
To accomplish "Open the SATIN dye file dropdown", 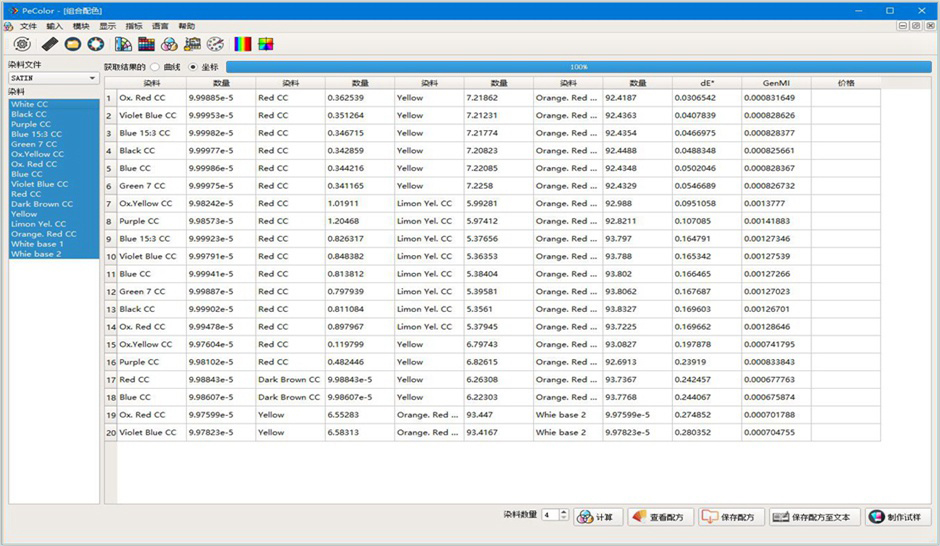I will coord(53,77).
